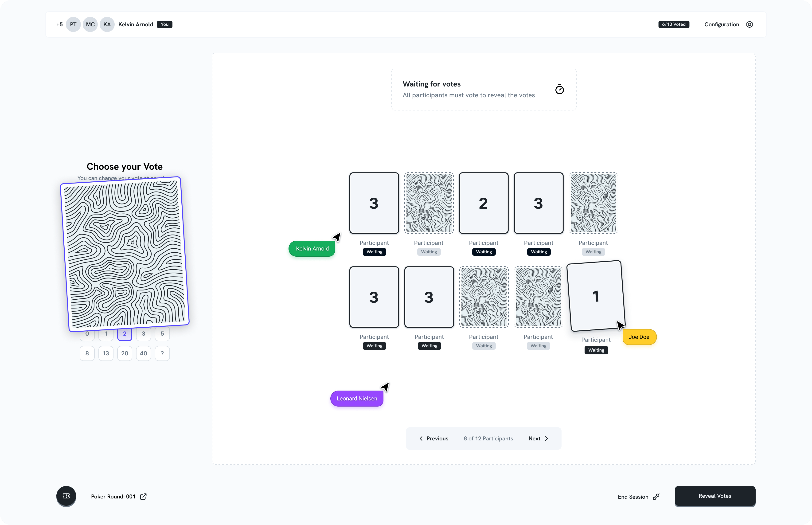
Task: Click the tilted card showing 1
Action: click(x=595, y=296)
